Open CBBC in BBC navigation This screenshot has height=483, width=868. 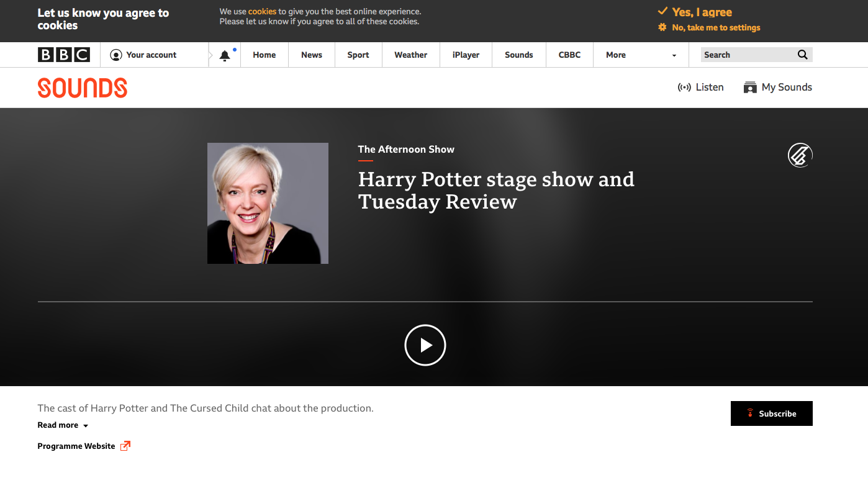569,55
